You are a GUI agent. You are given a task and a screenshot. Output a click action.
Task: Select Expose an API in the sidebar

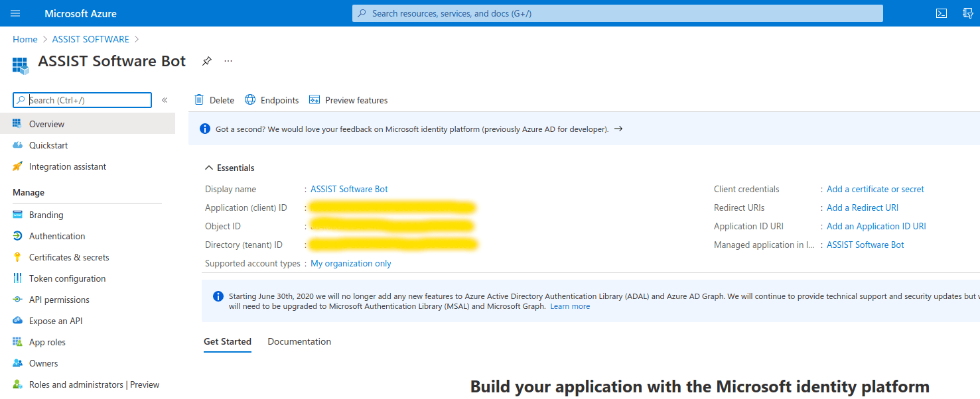[55, 320]
